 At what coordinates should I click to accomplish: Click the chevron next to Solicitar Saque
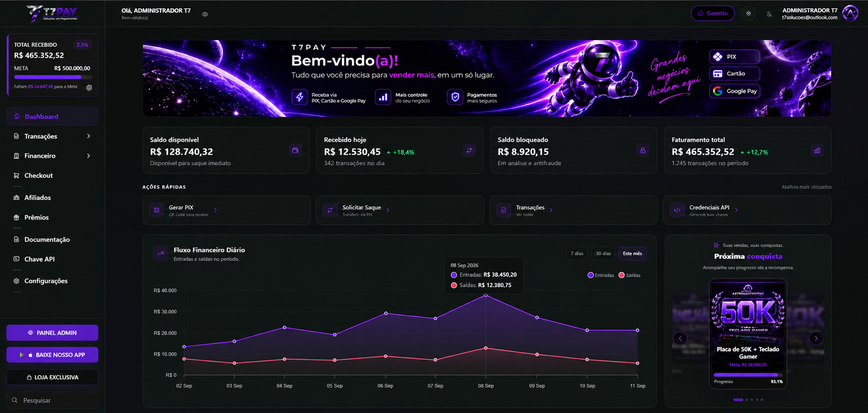coord(388,210)
